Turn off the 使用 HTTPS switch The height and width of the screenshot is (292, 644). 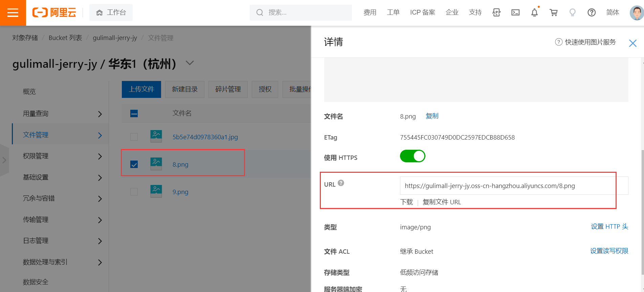coord(413,156)
